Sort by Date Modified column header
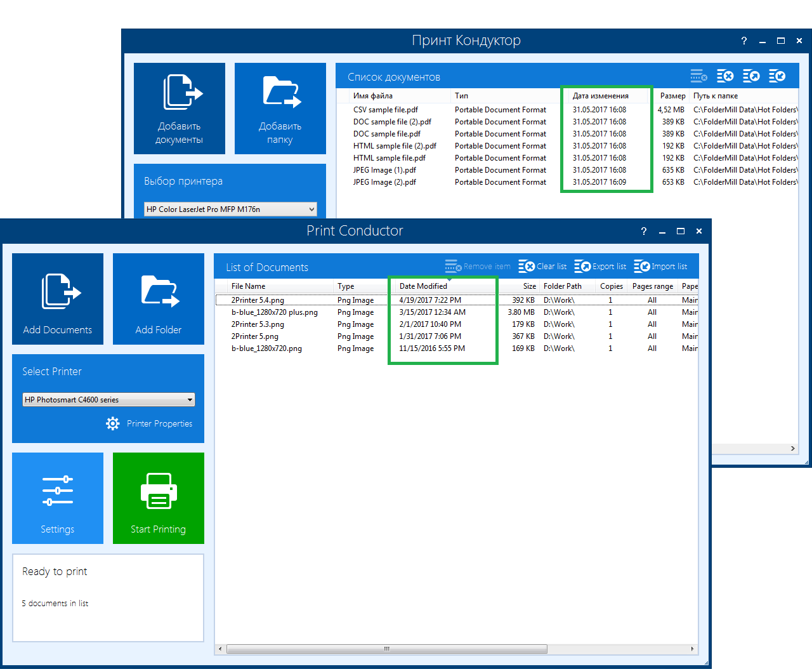This screenshot has width=812, height=669. 423,286
